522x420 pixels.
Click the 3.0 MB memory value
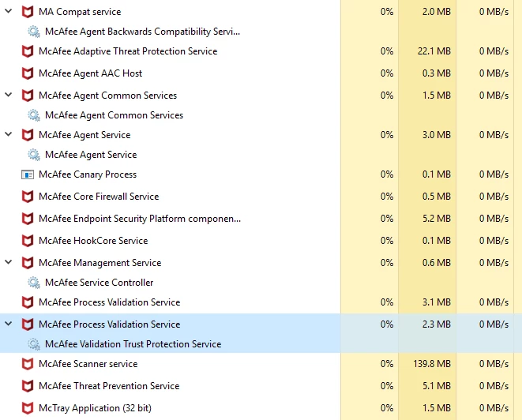[437, 135]
